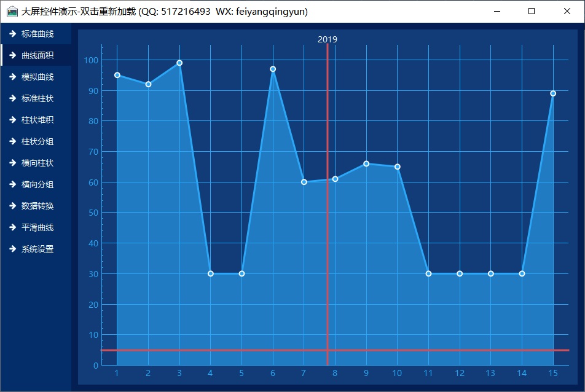Click the arrow icon beside 系统设置

[12, 249]
